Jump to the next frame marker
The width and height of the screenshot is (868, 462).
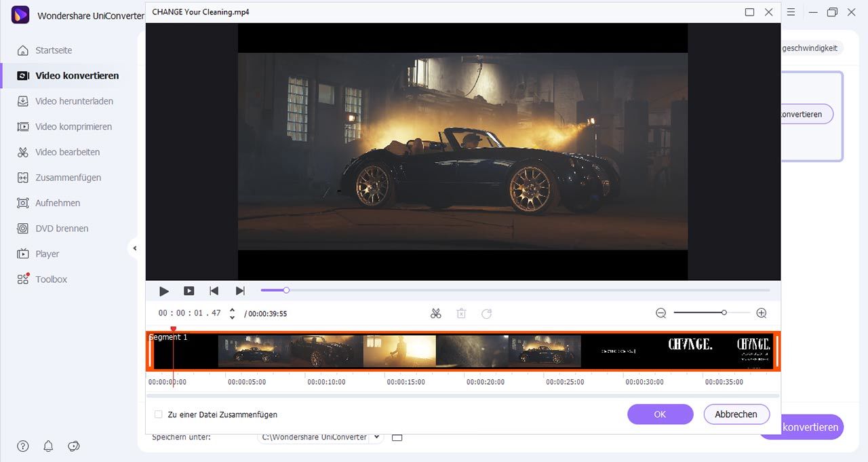point(240,291)
